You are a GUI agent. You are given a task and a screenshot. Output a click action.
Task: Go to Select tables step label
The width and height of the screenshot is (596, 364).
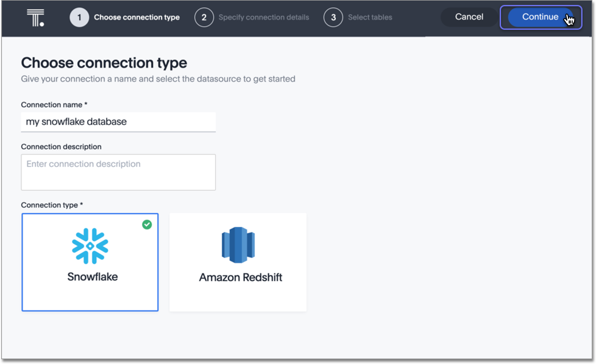click(370, 18)
